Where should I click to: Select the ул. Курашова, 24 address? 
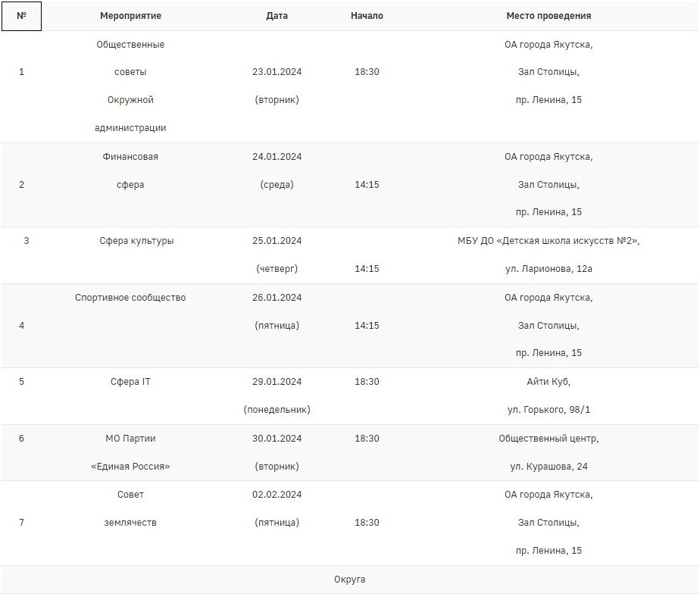coord(548,467)
